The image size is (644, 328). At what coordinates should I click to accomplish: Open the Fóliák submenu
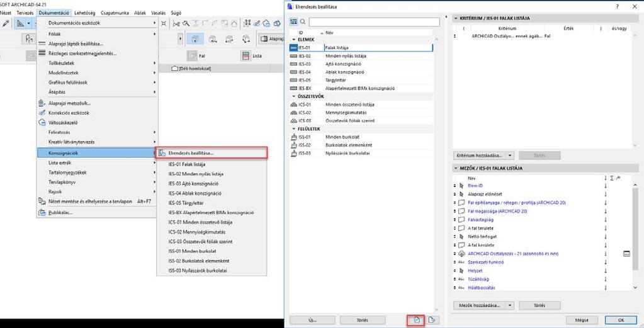pyautogui.click(x=98, y=33)
